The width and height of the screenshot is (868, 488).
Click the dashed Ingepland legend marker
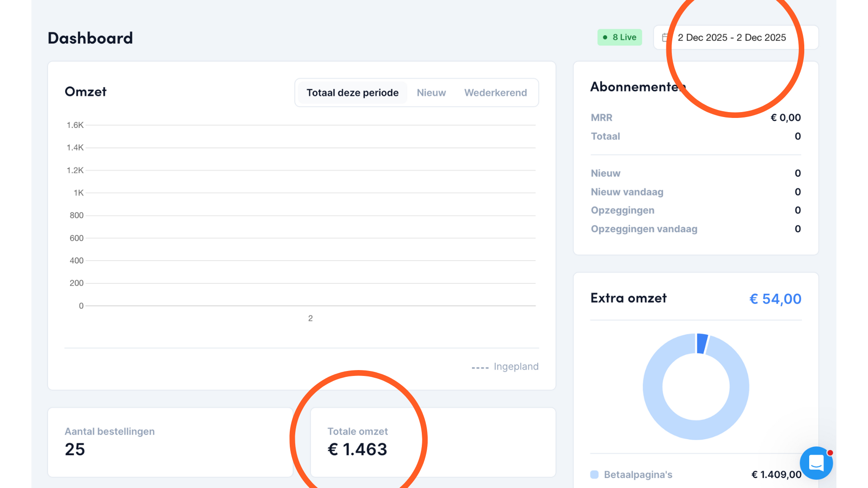tap(480, 367)
